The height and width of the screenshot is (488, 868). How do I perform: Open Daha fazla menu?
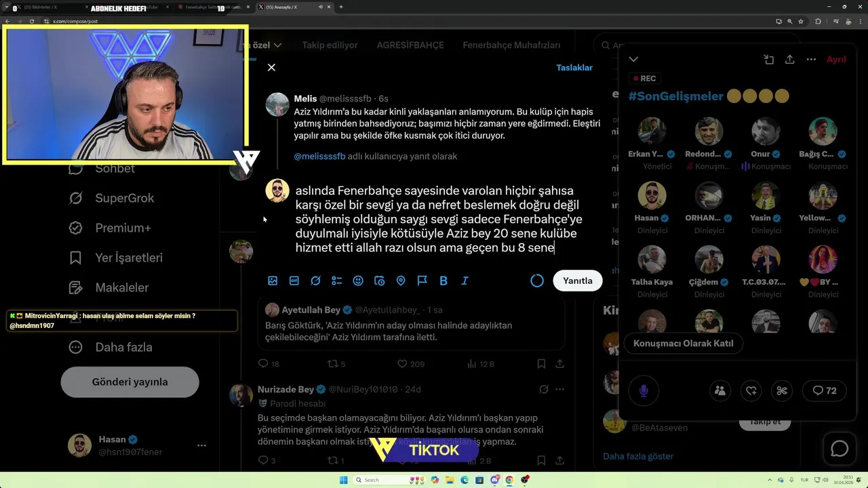tap(110, 347)
